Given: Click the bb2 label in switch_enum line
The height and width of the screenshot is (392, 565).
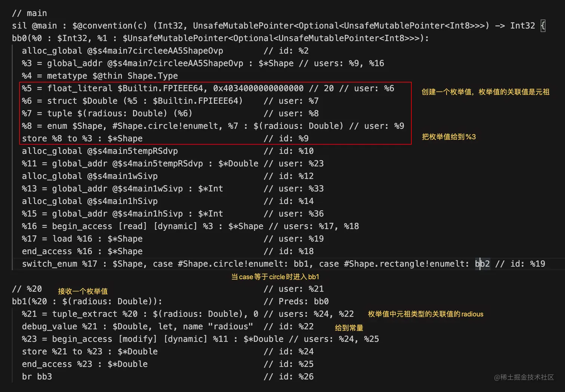Looking at the screenshot, I should pos(482,264).
